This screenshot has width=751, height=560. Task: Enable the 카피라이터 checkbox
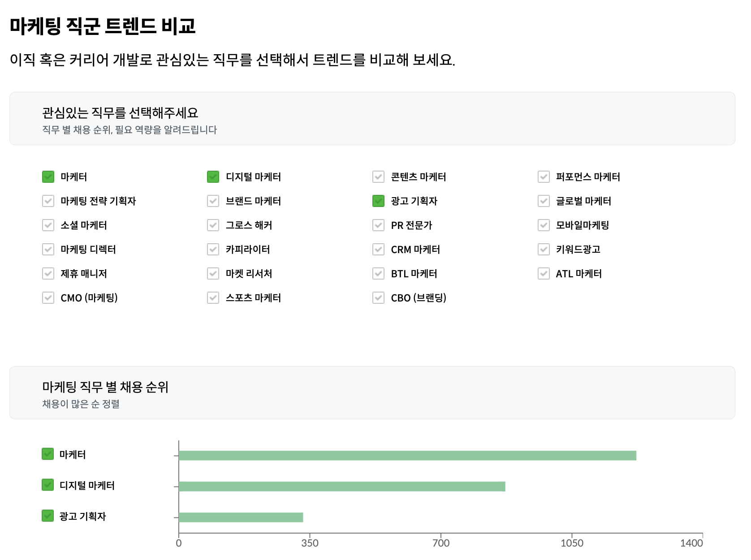(x=213, y=250)
